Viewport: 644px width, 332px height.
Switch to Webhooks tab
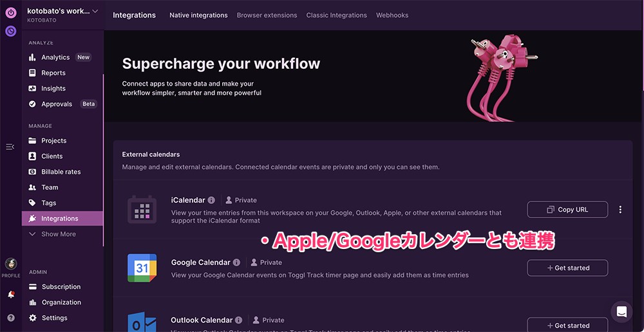[x=392, y=15]
